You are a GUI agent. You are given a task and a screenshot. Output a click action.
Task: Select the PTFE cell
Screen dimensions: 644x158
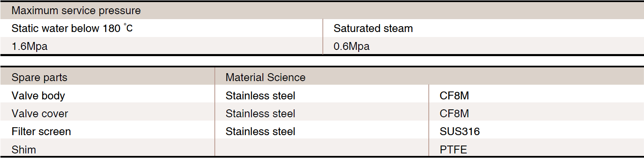pos(536,148)
